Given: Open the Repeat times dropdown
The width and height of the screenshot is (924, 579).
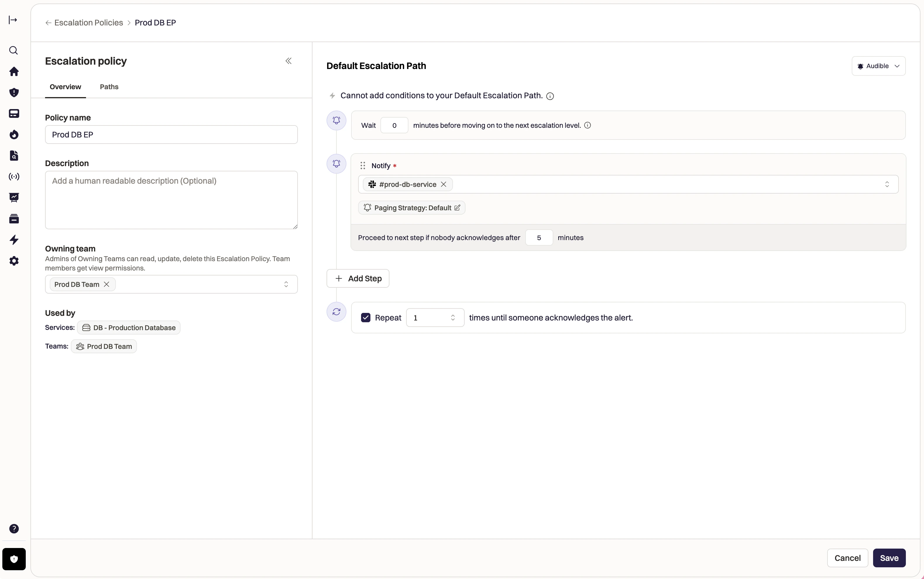Looking at the screenshot, I should point(435,318).
